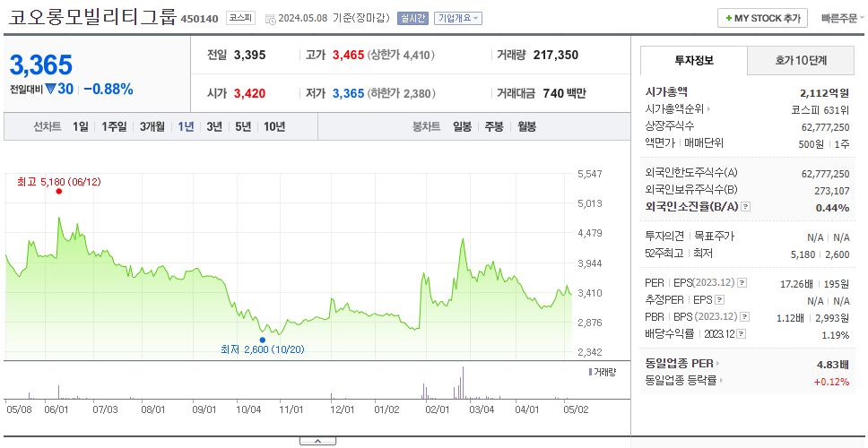868x448 pixels.
Task: Click the stock name 코오롱모빌리티그룹
Action: pos(92,17)
